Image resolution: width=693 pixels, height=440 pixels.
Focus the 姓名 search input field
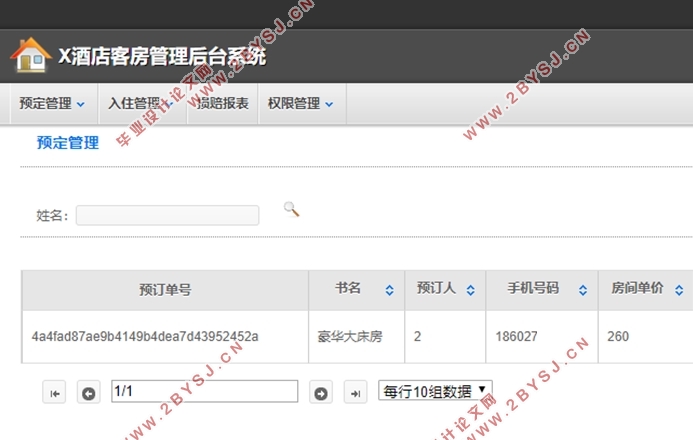[168, 215]
